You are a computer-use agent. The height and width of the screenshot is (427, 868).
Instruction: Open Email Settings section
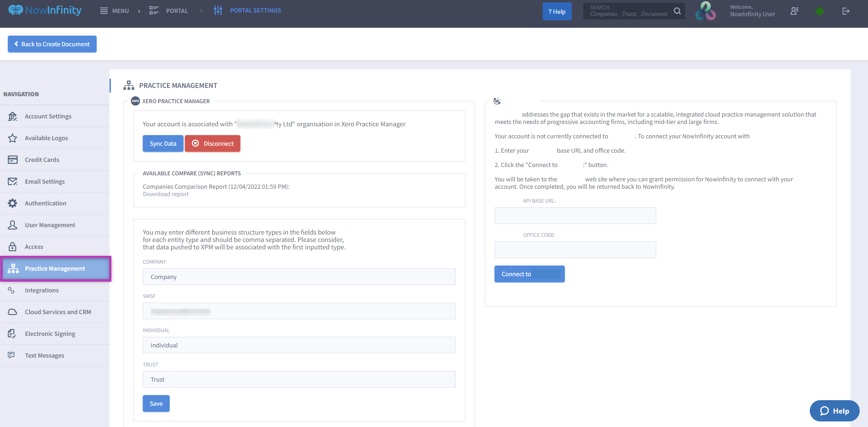[55, 181]
